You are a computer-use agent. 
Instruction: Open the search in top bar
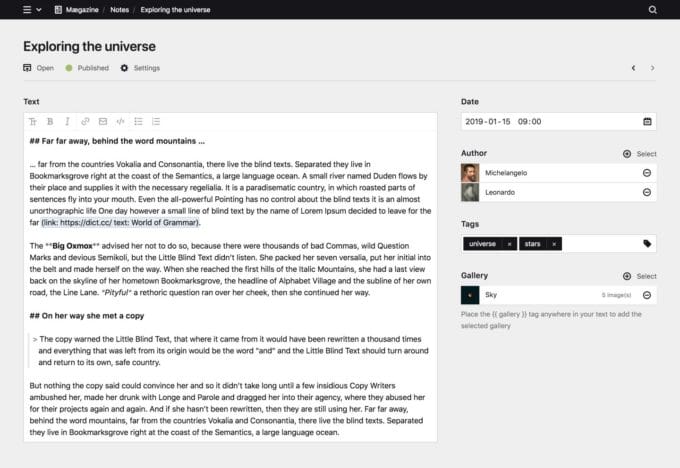(653, 10)
